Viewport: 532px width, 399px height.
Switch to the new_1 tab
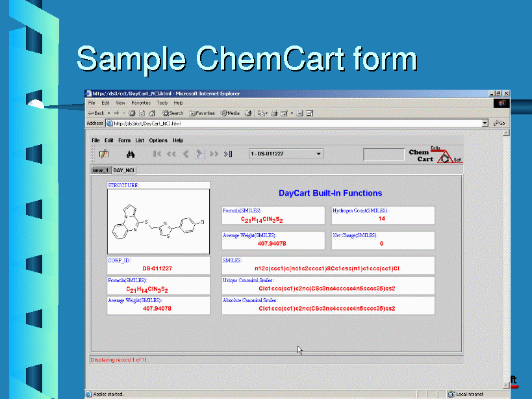coord(101,170)
